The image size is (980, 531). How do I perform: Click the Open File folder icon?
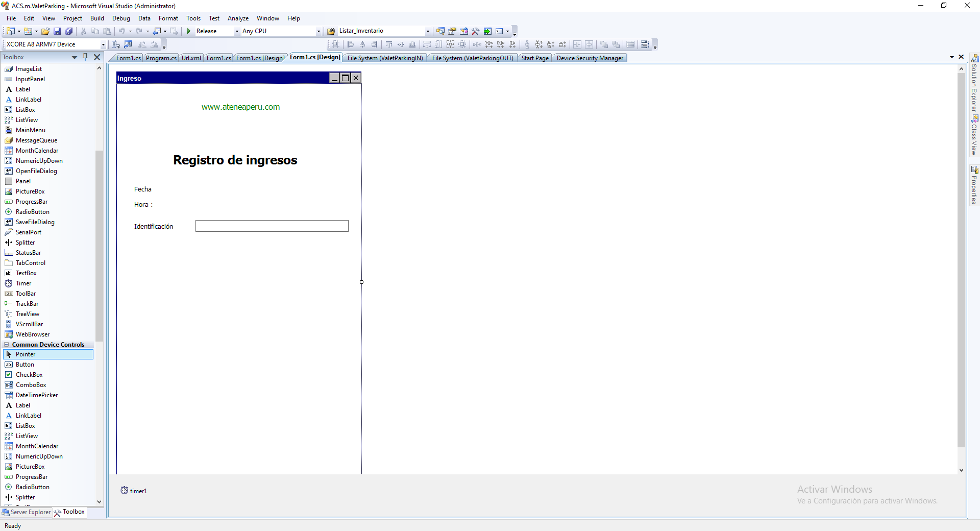45,31
